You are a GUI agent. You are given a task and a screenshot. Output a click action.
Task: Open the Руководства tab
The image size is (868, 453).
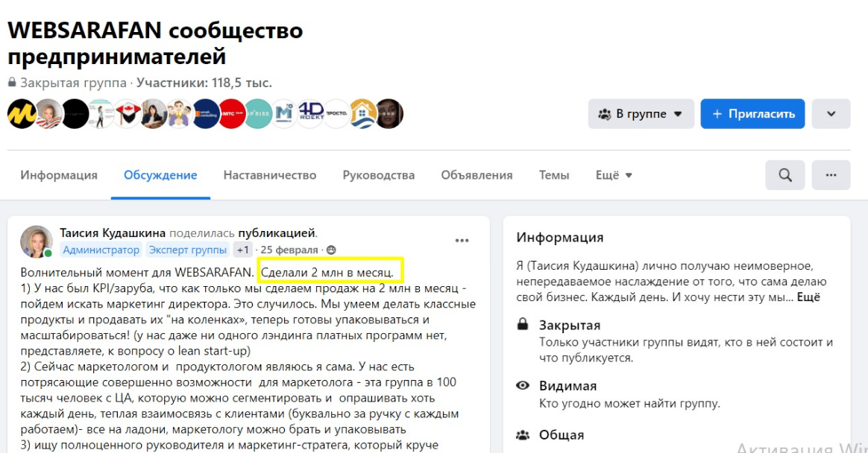point(378,175)
